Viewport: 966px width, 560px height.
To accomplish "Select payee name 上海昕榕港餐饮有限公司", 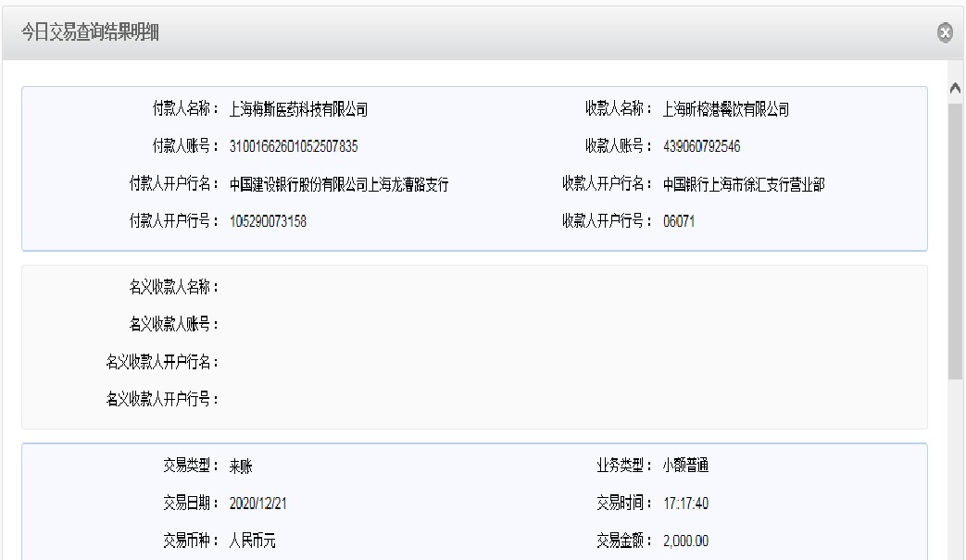I will click(x=726, y=110).
